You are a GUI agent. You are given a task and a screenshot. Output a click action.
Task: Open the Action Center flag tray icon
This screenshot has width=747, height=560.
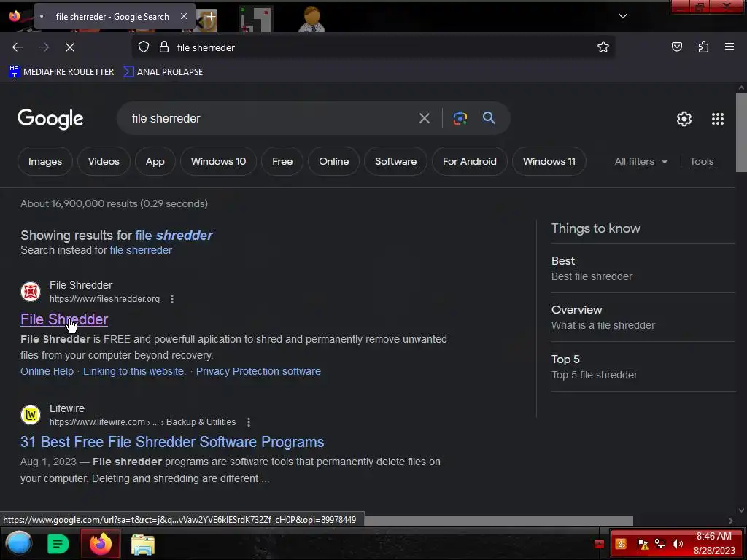(x=642, y=544)
